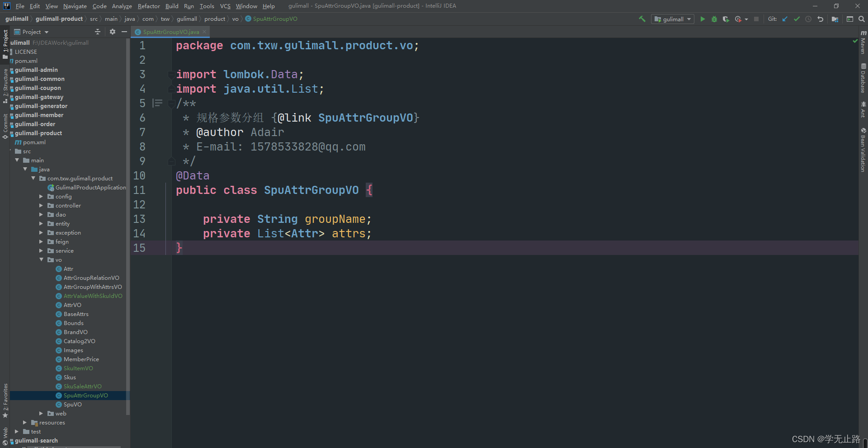Start debugging with the green bug icon
Image resolution: width=868 pixels, height=448 pixels.
pyautogui.click(x=714, y=19)
